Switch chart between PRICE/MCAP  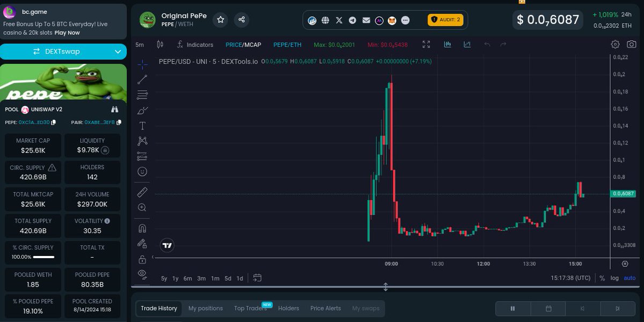tap(243, 45)
